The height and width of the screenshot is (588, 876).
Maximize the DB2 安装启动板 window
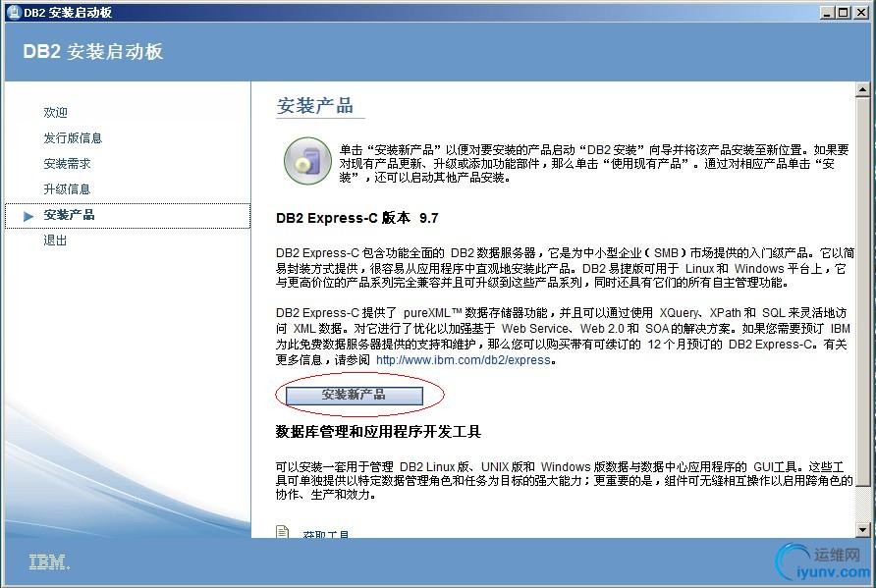point(844,13)
